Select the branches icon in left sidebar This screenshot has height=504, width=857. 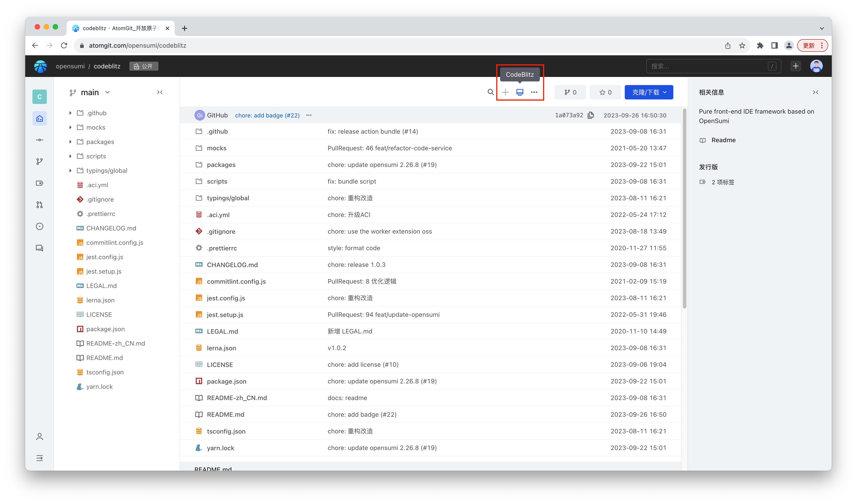click(39, 162)
